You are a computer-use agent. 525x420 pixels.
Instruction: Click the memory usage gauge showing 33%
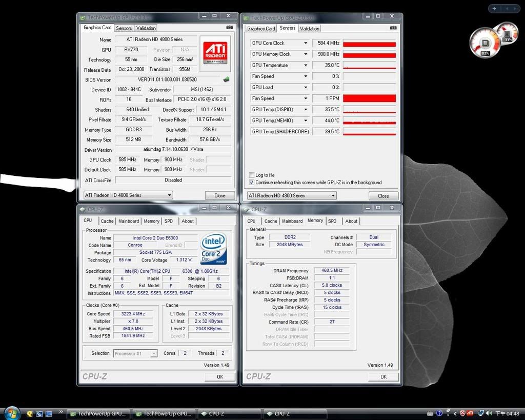(x=507, y=33)
